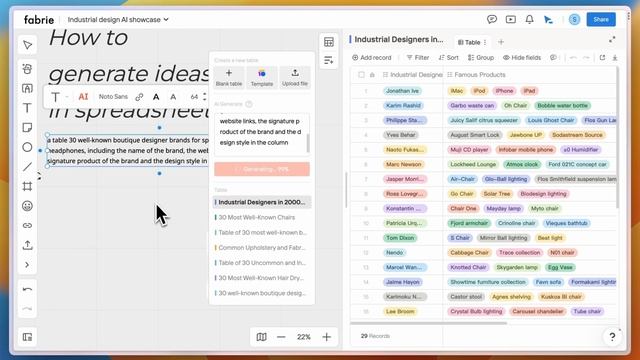Start presentation play icon in header
The height and width of the screenshot is (360, 640).
511,19
